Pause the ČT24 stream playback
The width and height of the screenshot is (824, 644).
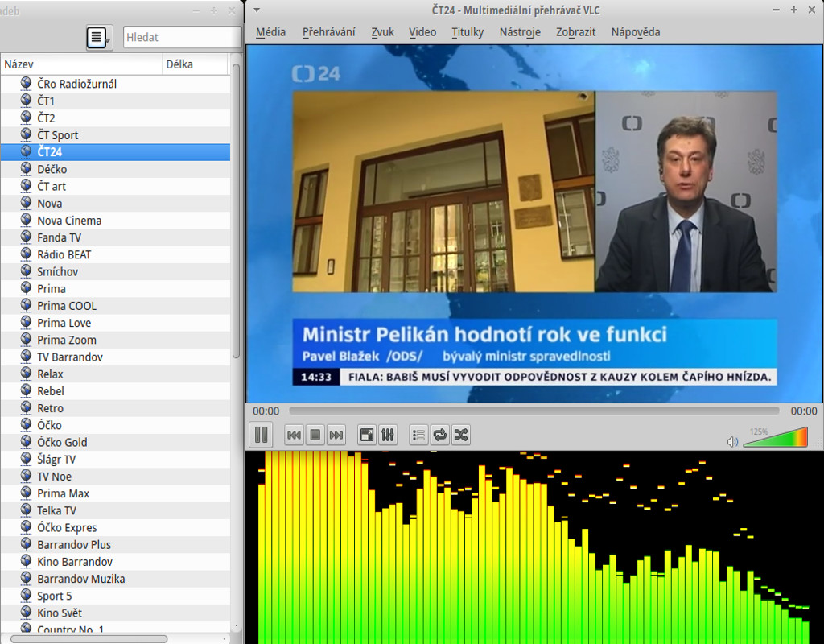pyautogui.click(x=261, y=436)
